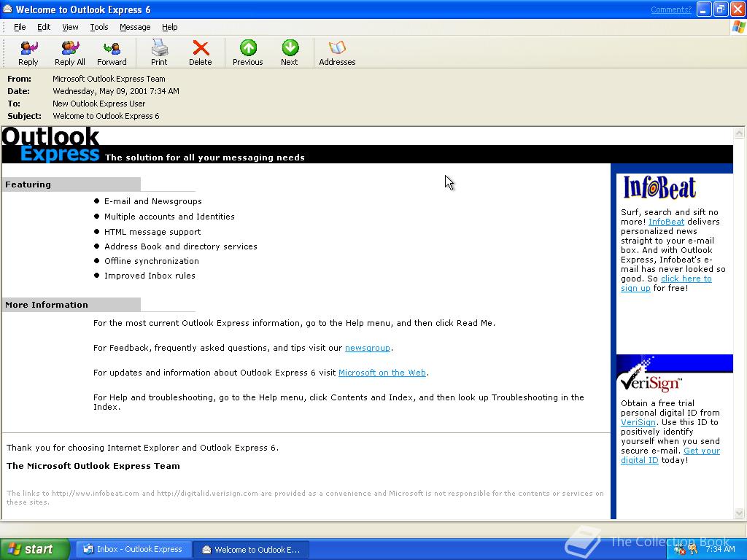Viewport: 747px width, 560px height.
Task: Click sender name Microsoft Outlook Express Team
Action: click(109, 79)
